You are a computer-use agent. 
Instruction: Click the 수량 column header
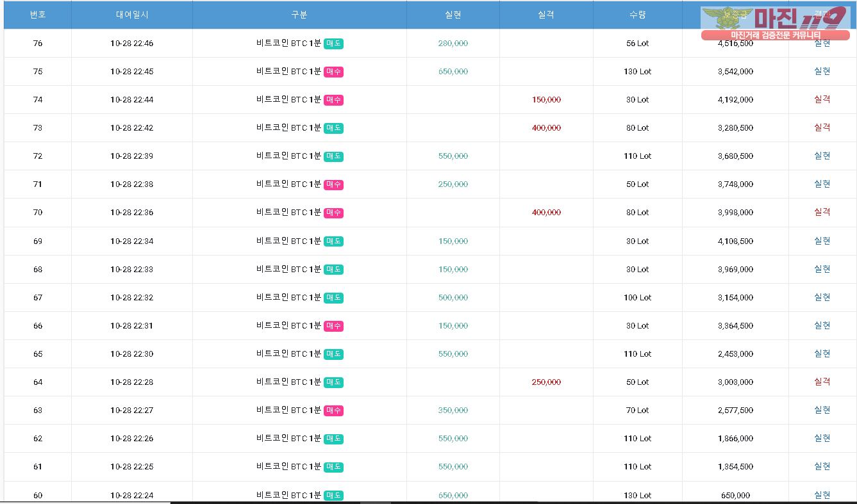point(638,15)
